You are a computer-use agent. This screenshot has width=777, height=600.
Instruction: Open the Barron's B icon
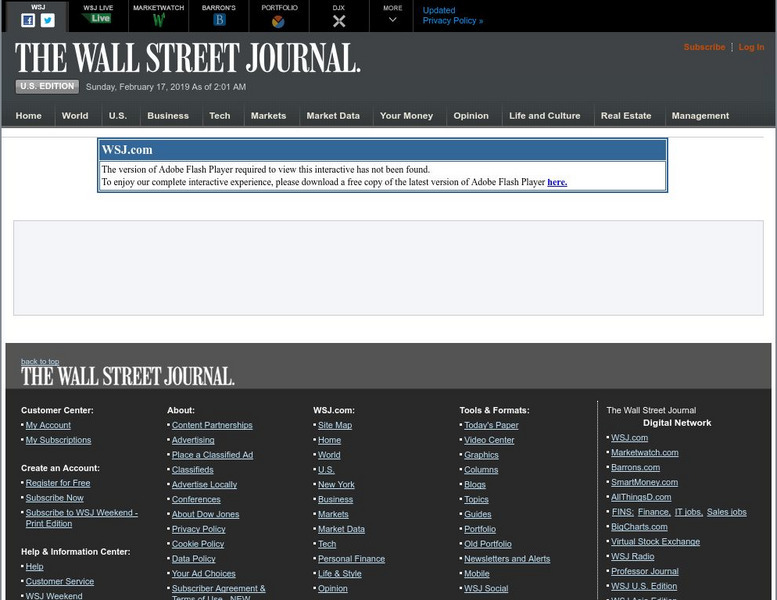point(219,20)
